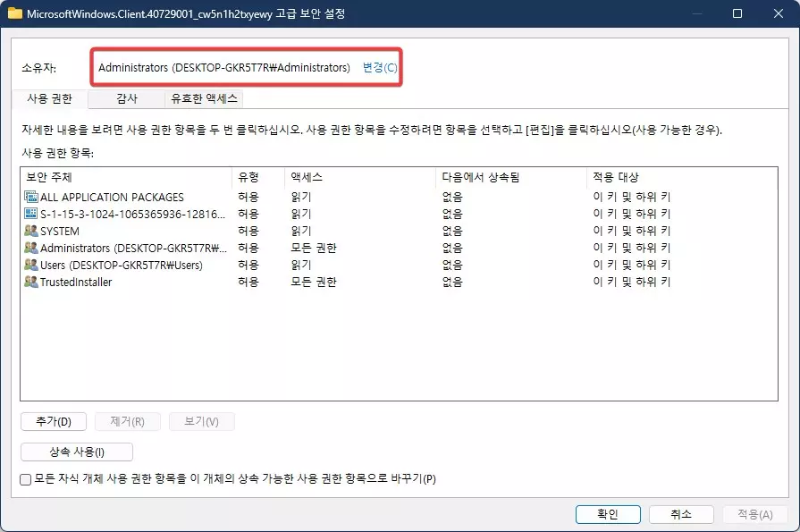Click the 제거(R) button
This screenshot has height=532, width=800.
click(x=128, y=422)
